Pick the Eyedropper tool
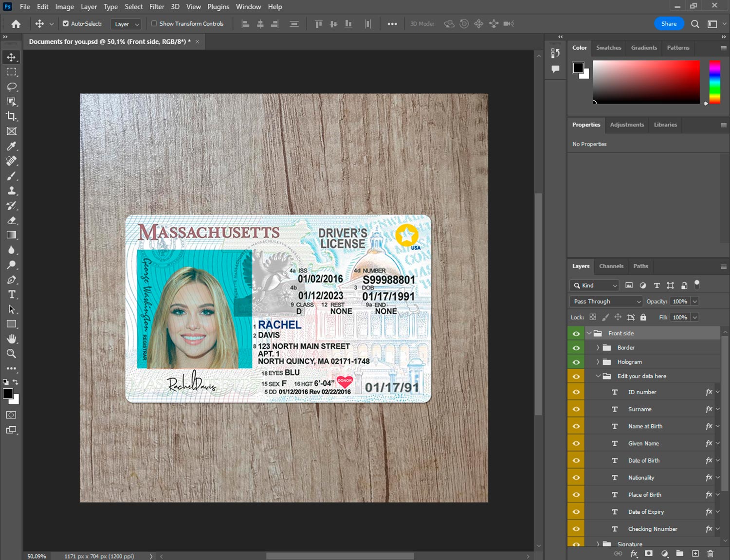The height and width of the screenshot is (560, 730). point(12,146)
